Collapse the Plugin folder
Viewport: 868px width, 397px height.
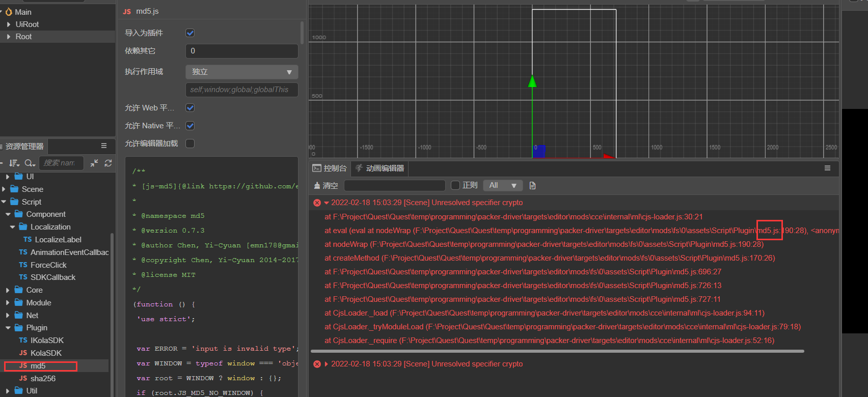pyautogui.click(x=8, y=328)
